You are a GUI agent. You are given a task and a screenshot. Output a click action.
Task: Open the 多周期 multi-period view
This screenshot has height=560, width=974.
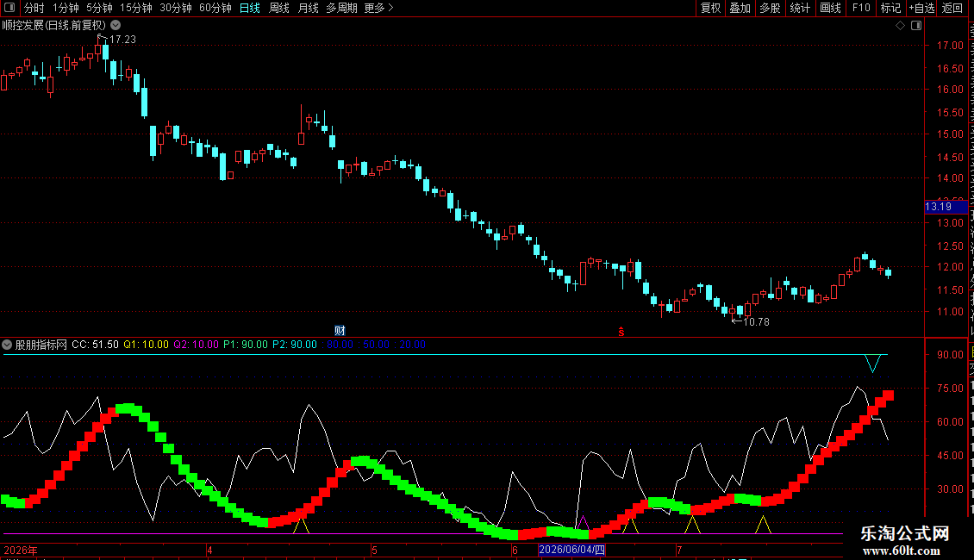click(x=341, y=8)
